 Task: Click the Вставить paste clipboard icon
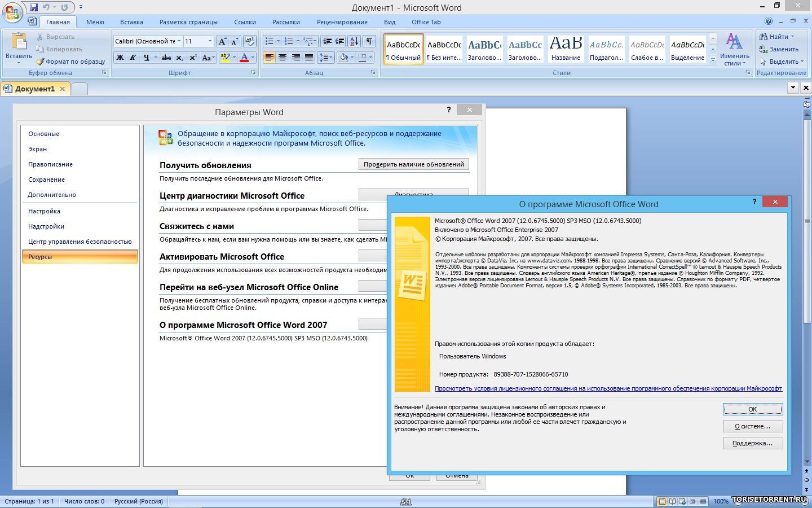coord(19,42)
